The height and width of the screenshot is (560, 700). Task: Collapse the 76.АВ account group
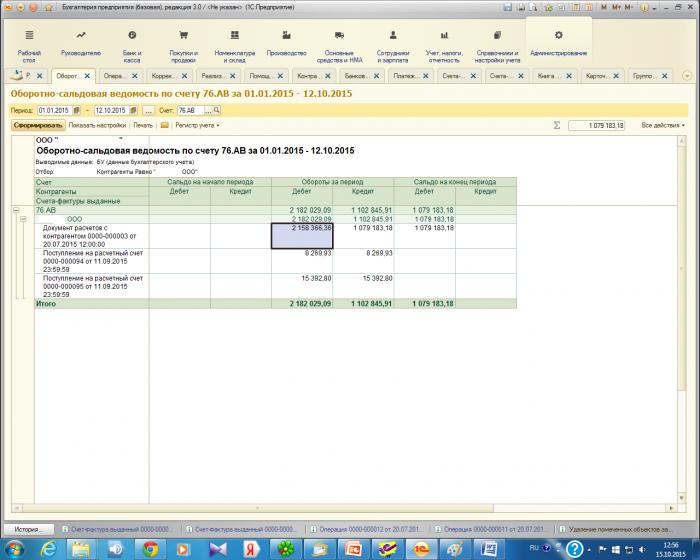(x=16, y=210)
